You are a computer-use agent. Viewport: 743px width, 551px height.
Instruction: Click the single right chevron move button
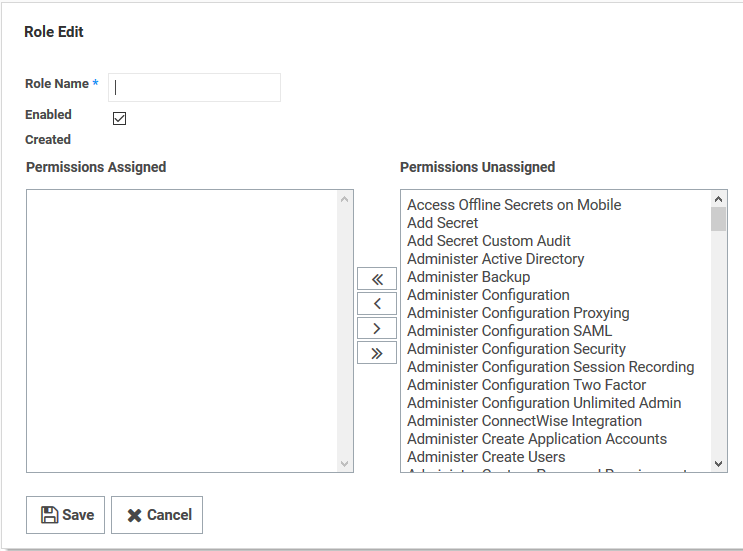click(x=377, y=328)
